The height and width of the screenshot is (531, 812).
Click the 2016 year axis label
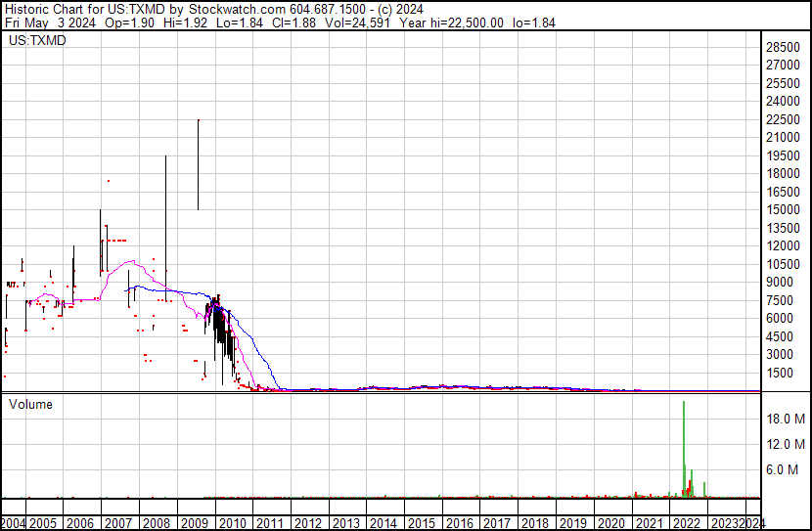(459, 522)
